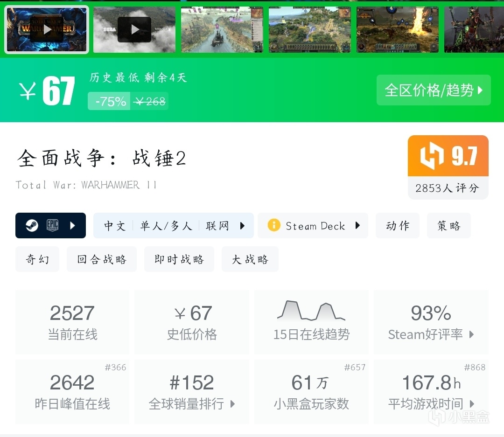This screenshot has height=437, width=504.
Task: Click the 9.7 Heybox score badge
Action: 448,156
